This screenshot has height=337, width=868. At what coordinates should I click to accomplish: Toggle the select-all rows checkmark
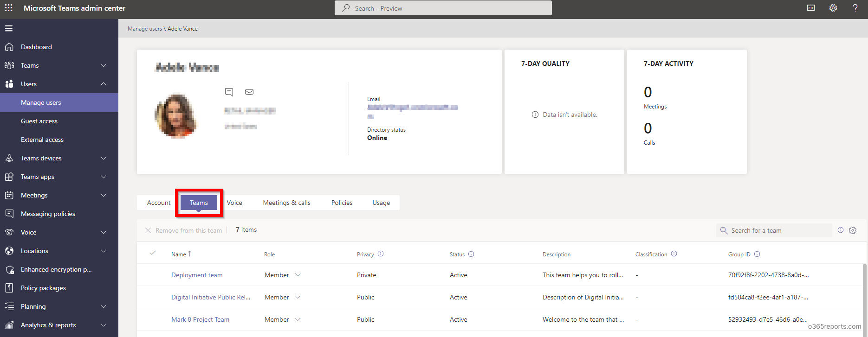pos(153,253)
